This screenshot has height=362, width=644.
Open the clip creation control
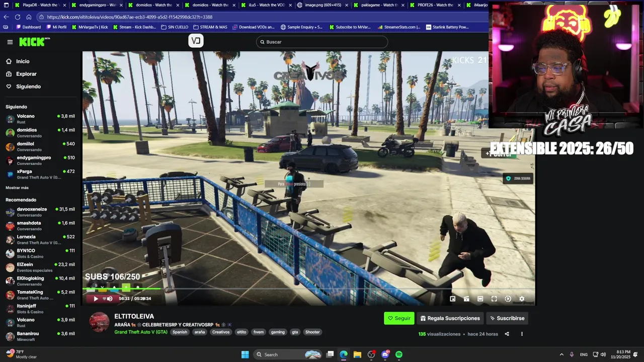466,299
